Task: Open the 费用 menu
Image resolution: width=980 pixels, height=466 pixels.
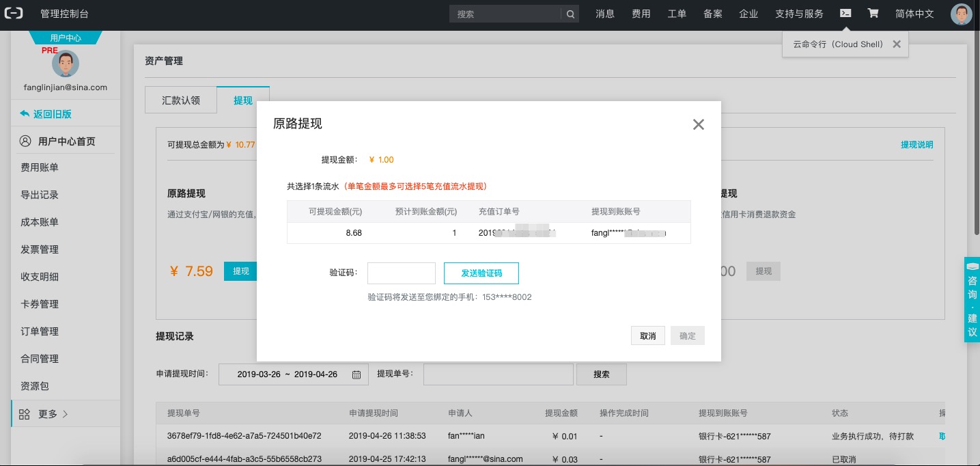Action: tap(641, 14)
